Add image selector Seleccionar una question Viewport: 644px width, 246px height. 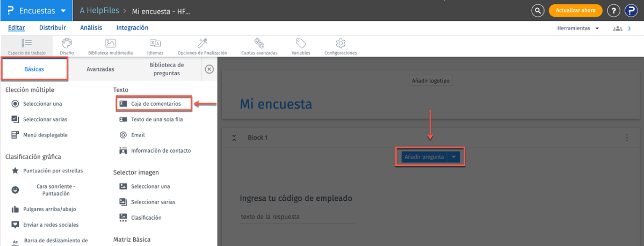tap(144, 186)
